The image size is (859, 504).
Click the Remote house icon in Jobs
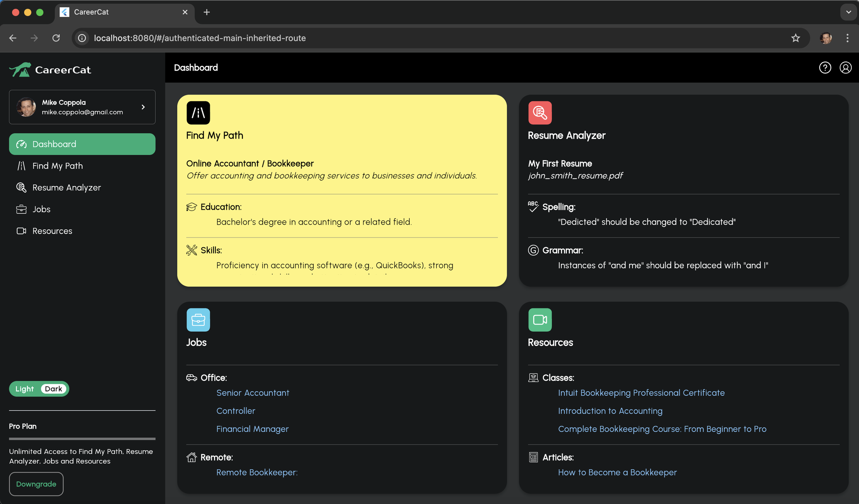point(191,457)
